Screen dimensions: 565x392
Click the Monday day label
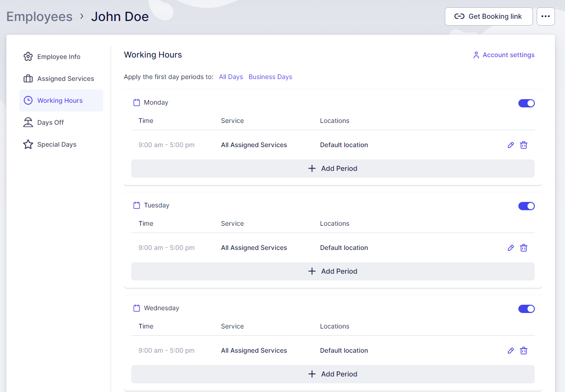click(x=156, y=102)
